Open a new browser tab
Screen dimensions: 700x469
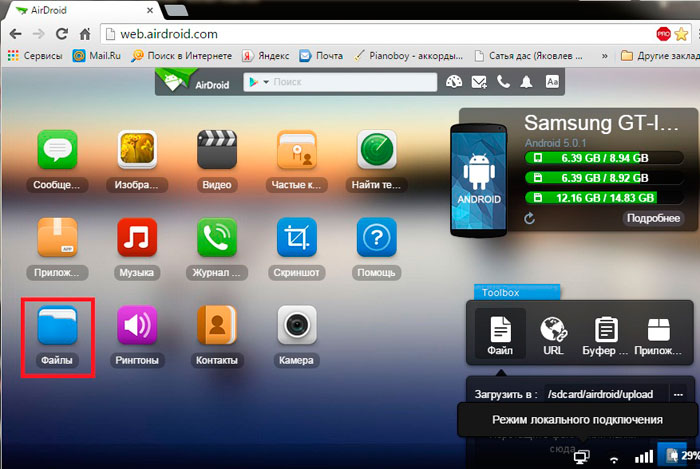176,11
